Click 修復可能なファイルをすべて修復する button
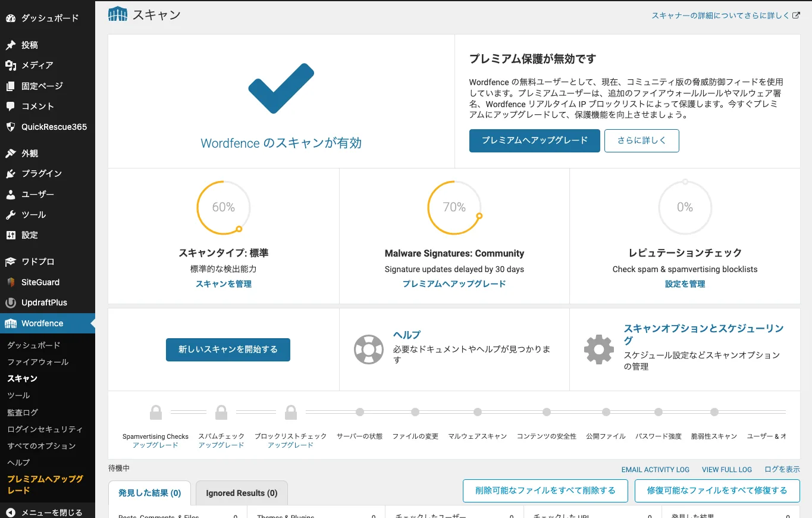This screenshot has width=812, height=518. 717,491
